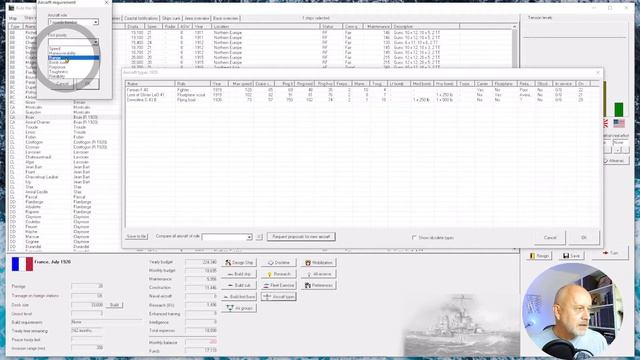The width and height of the screenshot is (640, 360).
Task: Open the Fleet Exercise button
Action: point(278,285)
